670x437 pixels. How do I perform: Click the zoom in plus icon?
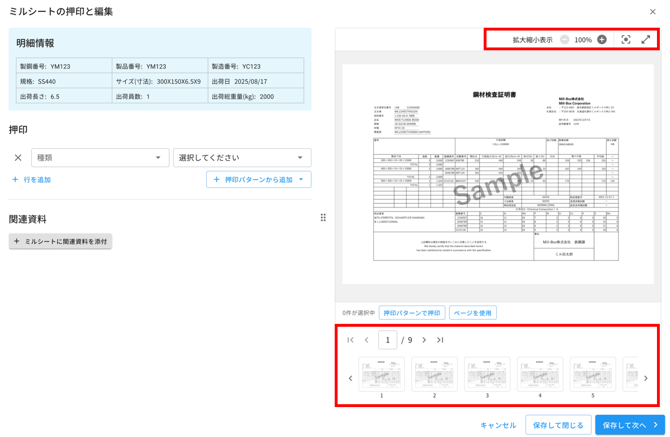pos(602,40)
